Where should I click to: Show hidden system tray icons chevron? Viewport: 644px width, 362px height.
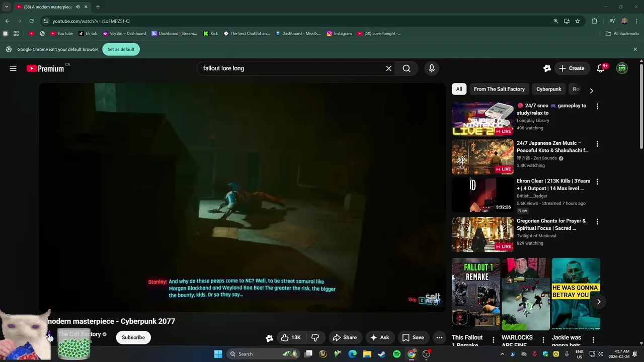pos(502,354)
